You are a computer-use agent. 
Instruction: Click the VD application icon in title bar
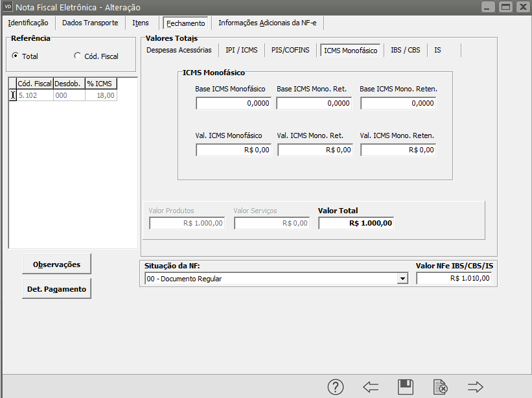(x=8, y=6)
